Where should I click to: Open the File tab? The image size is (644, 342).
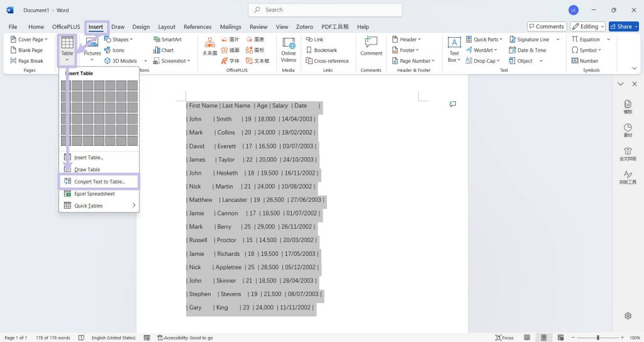click(13, 26)
